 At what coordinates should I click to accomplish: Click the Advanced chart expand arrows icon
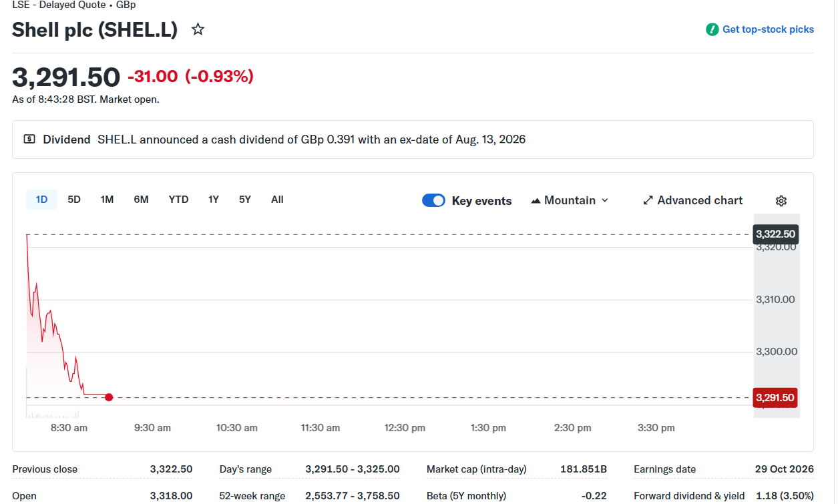click(648, 200)
